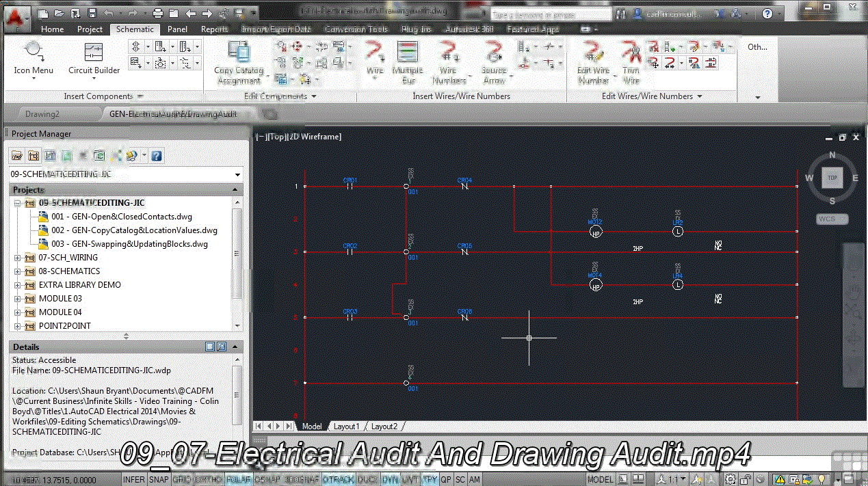Open the Home ribbon tab
868x486 pixels.
coord(52,29)
